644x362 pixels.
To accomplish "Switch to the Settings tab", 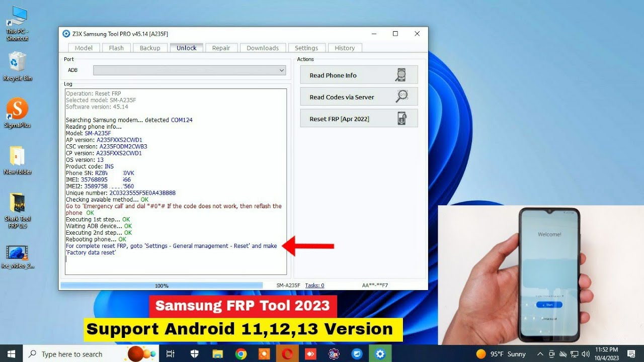I will click(x=306, y=48).
